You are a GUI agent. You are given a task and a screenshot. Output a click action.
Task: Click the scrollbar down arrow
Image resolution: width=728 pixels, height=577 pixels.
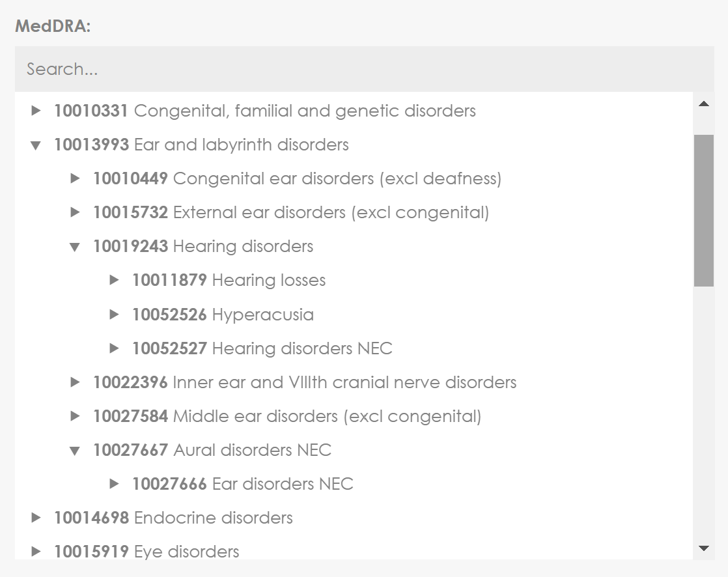coord(704,548)
